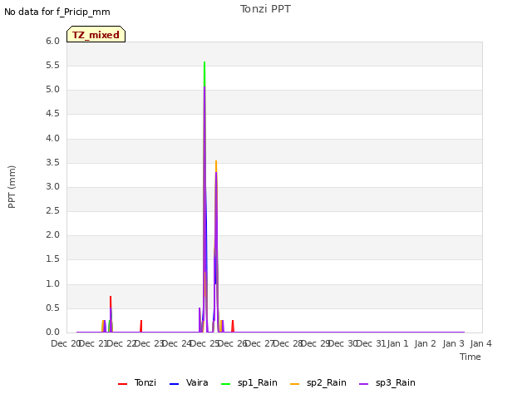Toggle the sp3_Rain legend entry
The image size is (532, 399).
pos(387,383)
